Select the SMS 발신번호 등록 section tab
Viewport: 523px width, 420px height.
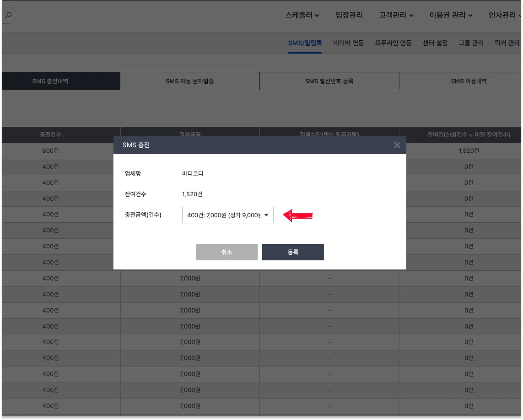tap(329, 81)
